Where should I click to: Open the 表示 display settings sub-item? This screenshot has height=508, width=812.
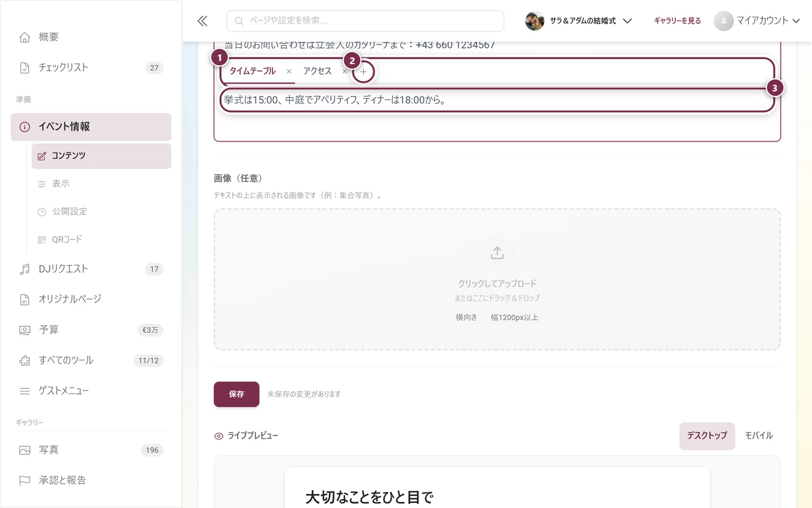tap(101, 184)
